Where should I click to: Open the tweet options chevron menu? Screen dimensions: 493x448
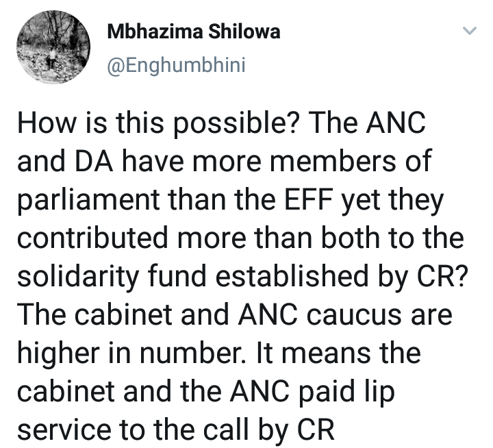470,31
